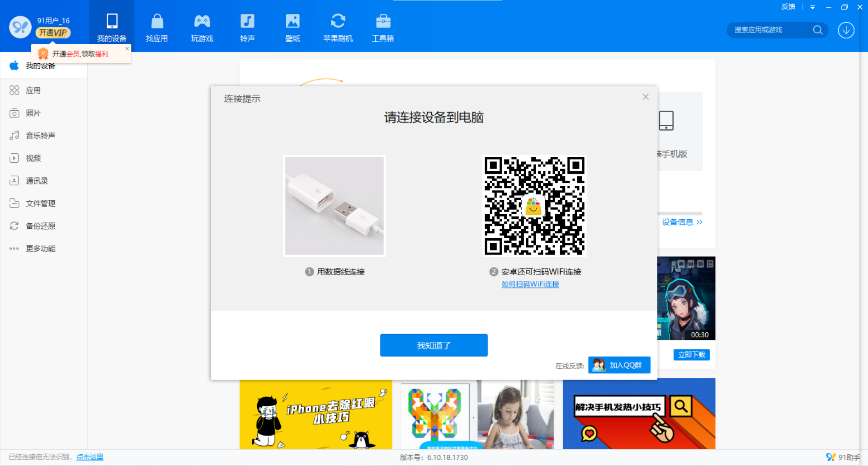This screenshot has height=466, width=868.
Task: Click the phone device icon behind dialog
Action: pyautogui.click(x=666, y=121)
